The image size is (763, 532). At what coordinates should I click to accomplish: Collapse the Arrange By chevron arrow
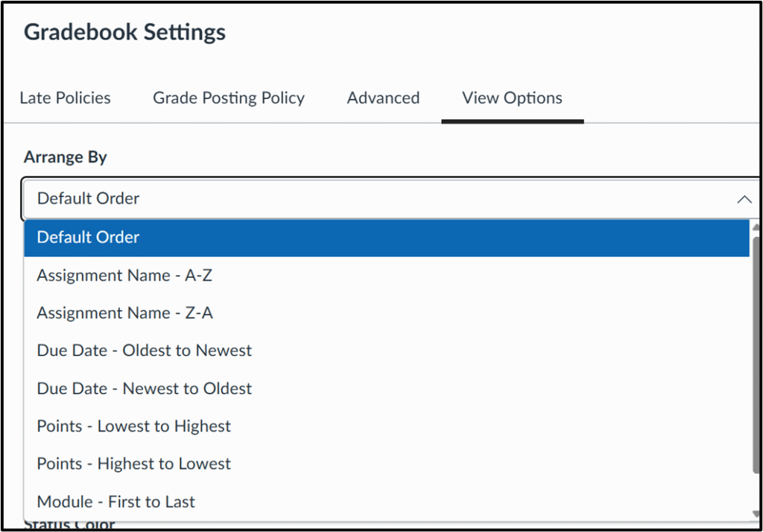coord(743,199)
